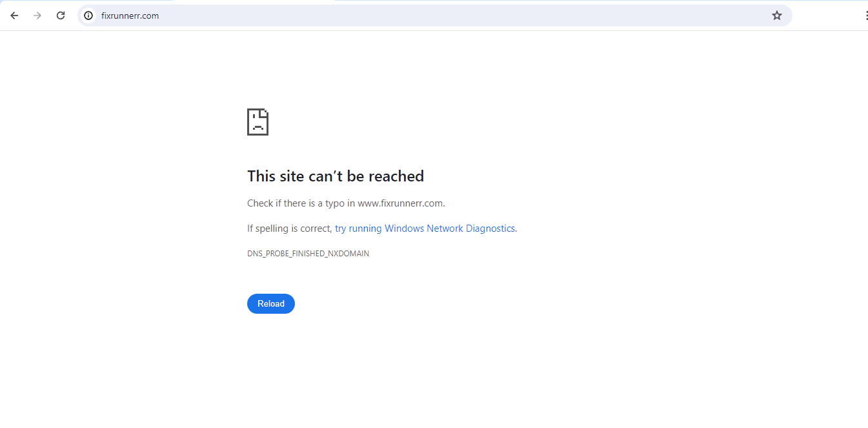868x428 pixels.
Task: Click the forward navigation arrow
Action: (37, 15)
